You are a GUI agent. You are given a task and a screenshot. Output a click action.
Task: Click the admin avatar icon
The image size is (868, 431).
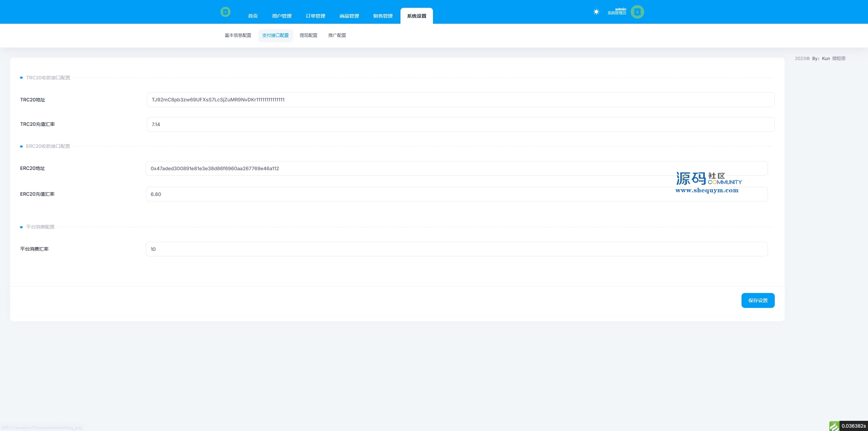[637, 12]
